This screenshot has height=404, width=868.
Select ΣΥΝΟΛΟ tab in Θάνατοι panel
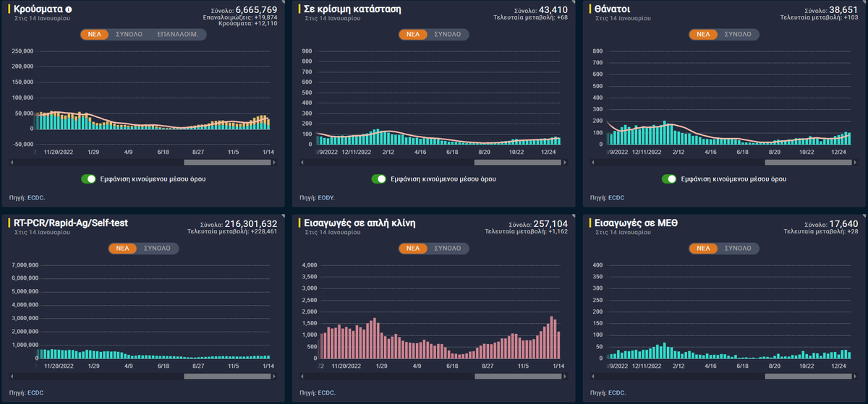(738, 34)
